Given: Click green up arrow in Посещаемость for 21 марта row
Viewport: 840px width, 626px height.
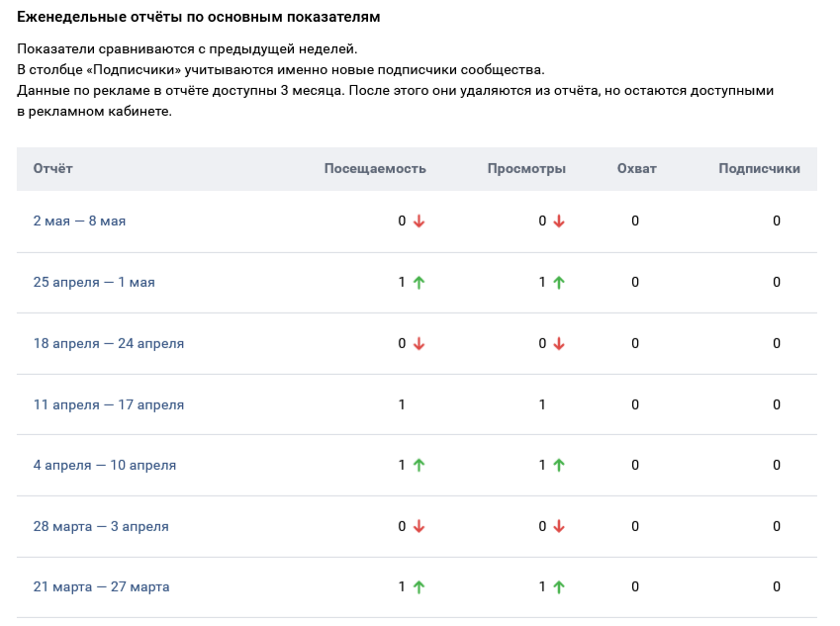Looking at the screenshot, I should pyautogui.click(x=419, y=586).
